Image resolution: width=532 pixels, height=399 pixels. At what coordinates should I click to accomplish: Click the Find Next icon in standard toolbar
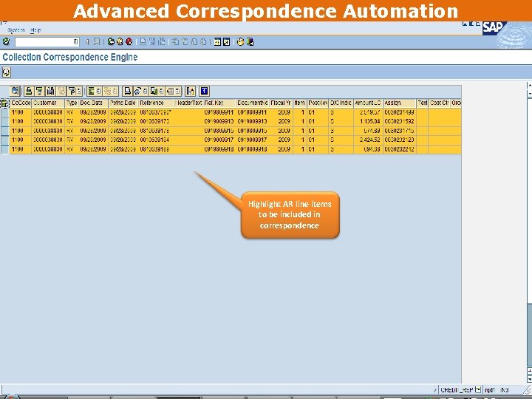tap(162, 41)
